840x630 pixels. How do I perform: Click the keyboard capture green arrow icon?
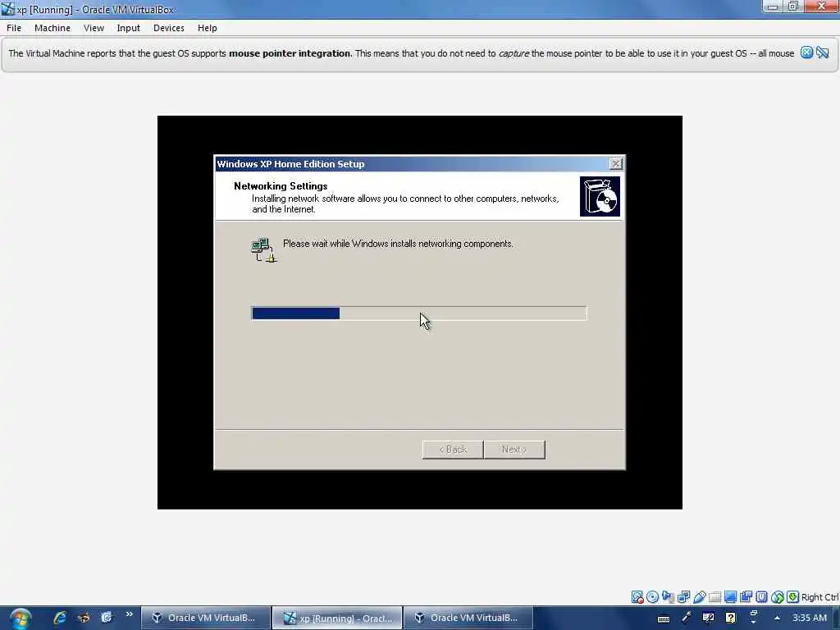(793, 597)
